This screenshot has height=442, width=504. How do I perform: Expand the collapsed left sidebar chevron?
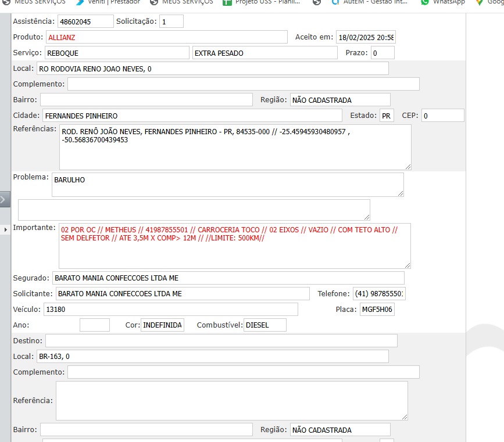[5, 199]
